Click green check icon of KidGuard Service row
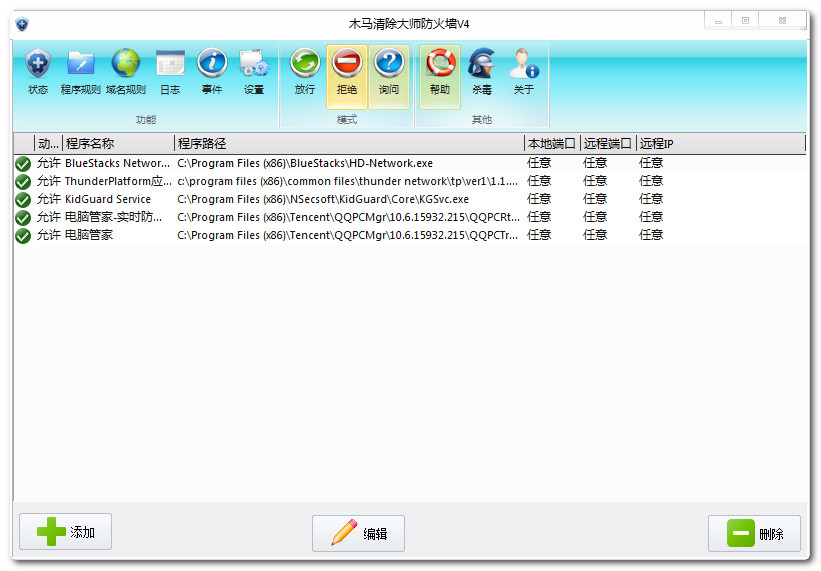 23,199
